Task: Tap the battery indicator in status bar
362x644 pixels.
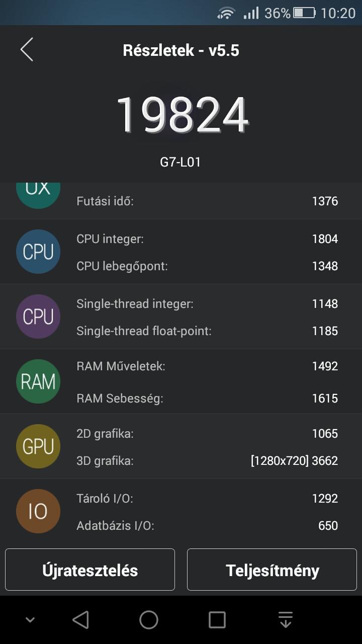Action: coord(304,13)
